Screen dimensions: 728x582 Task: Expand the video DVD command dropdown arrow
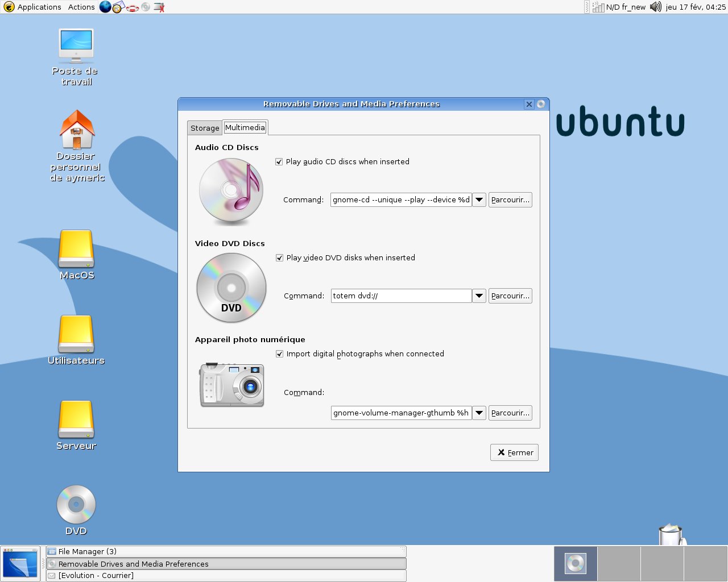479,296
